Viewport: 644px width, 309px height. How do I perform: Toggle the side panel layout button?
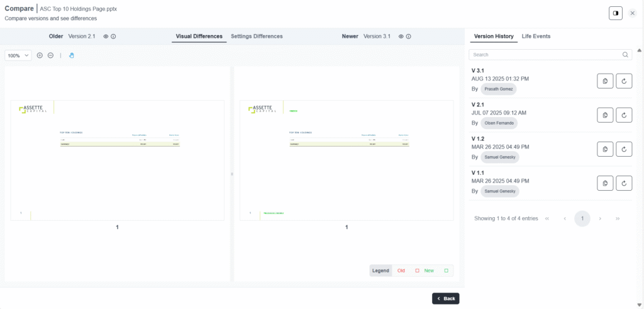click(x=615, y=13)
